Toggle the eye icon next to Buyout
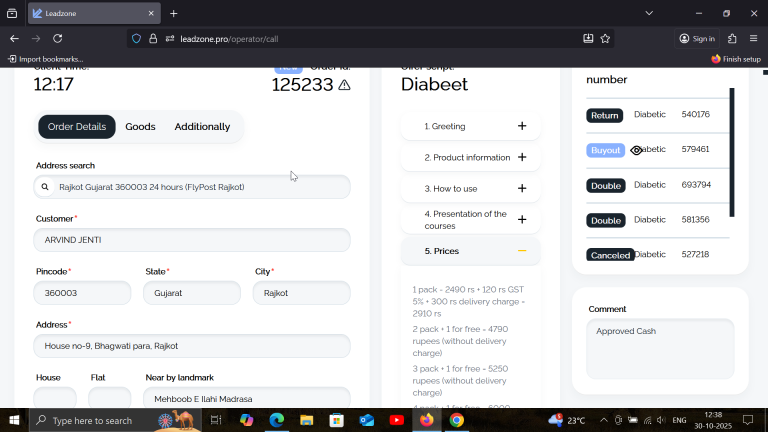 [x=636, y=150]
